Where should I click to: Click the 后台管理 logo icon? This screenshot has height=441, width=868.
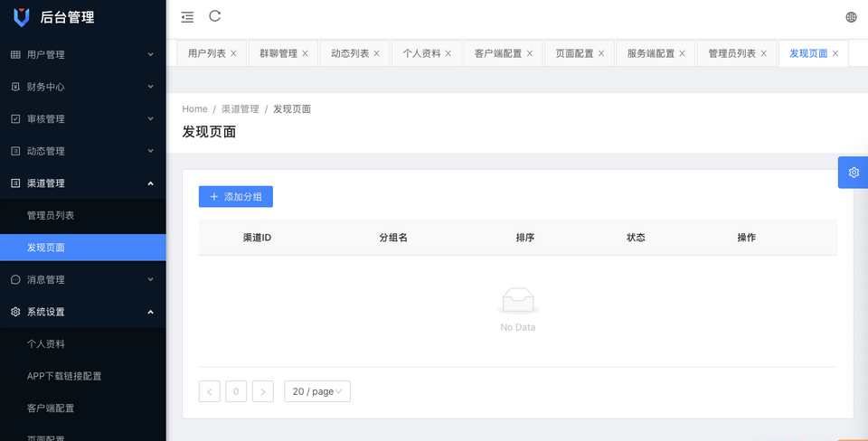[21, 17]
